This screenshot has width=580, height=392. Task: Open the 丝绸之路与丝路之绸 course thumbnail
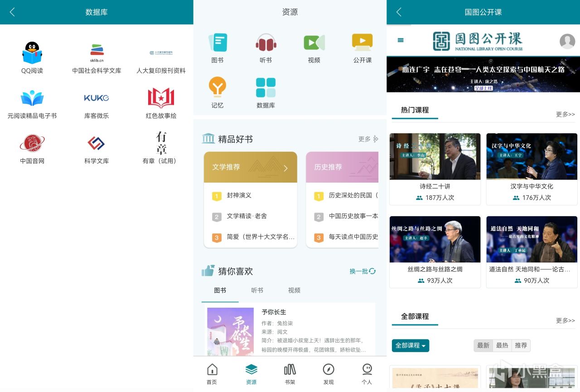click(435, 239)
